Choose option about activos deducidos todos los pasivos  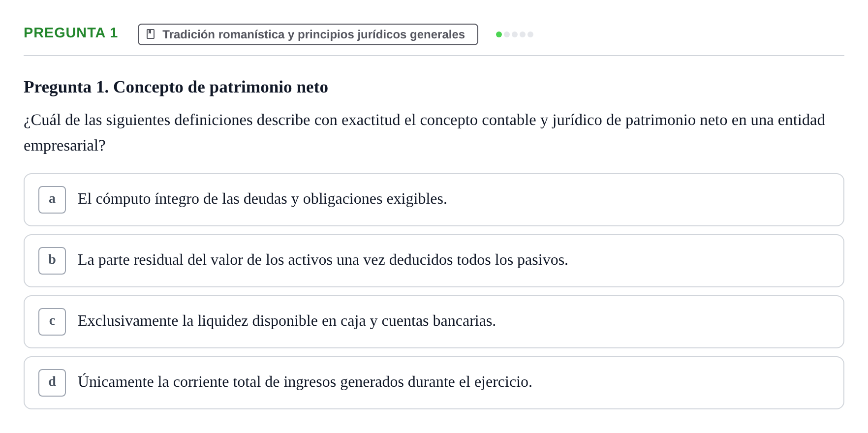[434, 261]
